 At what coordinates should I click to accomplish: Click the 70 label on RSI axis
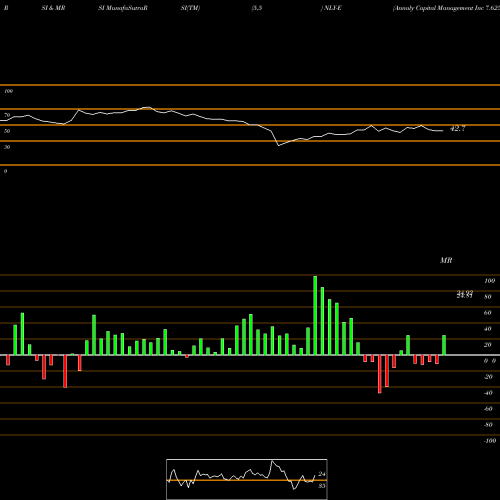(7, 115)
